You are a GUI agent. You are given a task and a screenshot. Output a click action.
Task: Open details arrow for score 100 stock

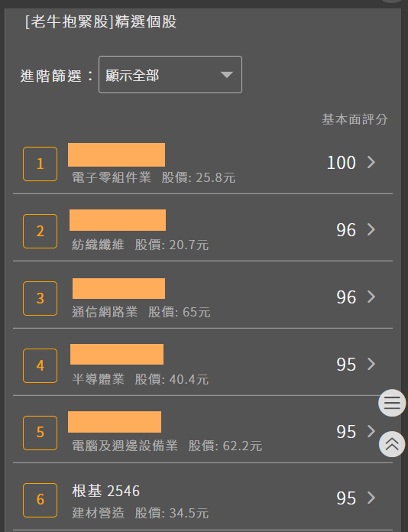click(x=371, y=162)
